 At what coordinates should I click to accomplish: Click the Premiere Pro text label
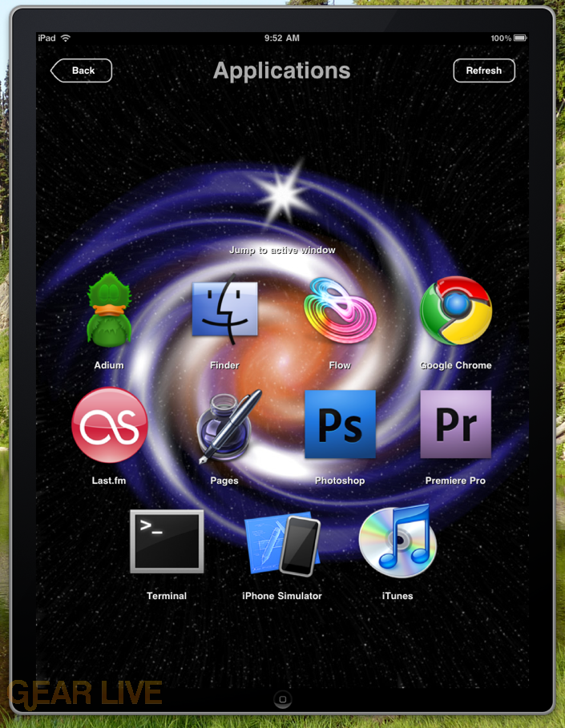456,481
